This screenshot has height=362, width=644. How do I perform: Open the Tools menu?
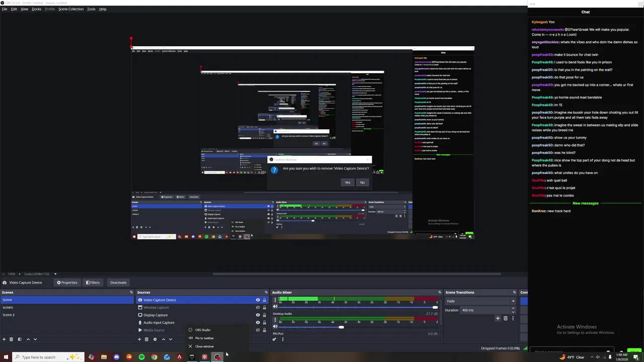(x=91, y=9)
